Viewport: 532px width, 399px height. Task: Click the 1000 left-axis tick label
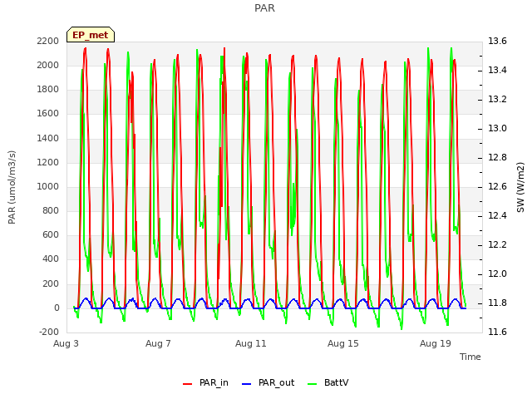click(48, 186)
